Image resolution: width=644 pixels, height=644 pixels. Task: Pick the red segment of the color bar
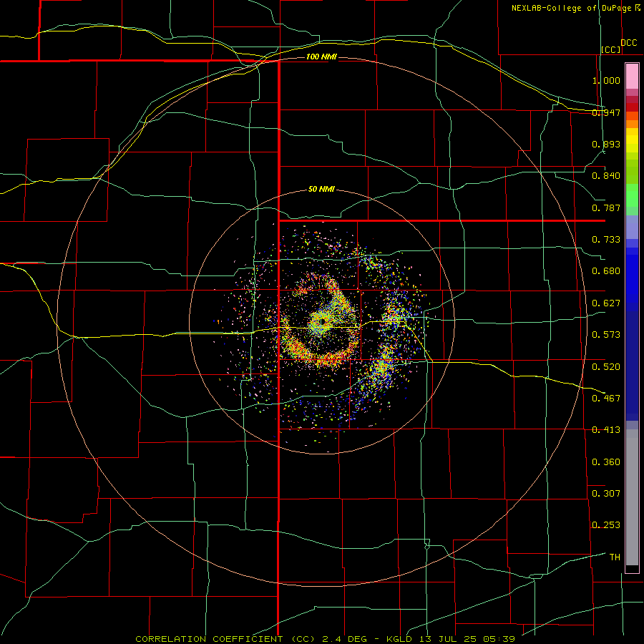(632, 107)
